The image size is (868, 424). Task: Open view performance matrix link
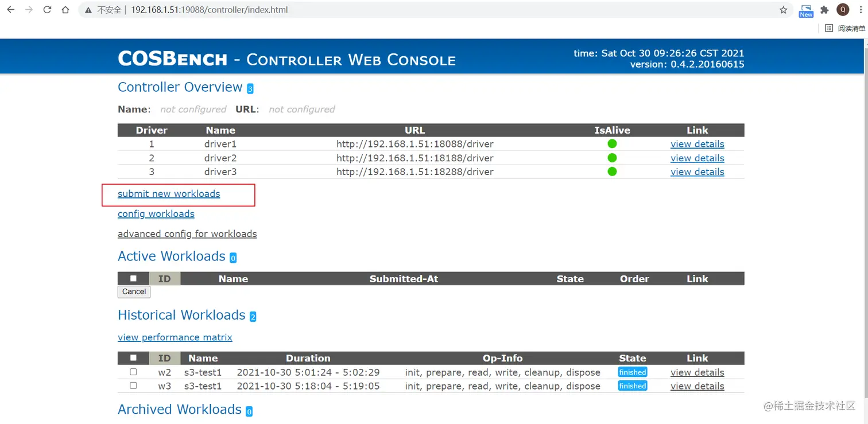click(x=175, y=337)
